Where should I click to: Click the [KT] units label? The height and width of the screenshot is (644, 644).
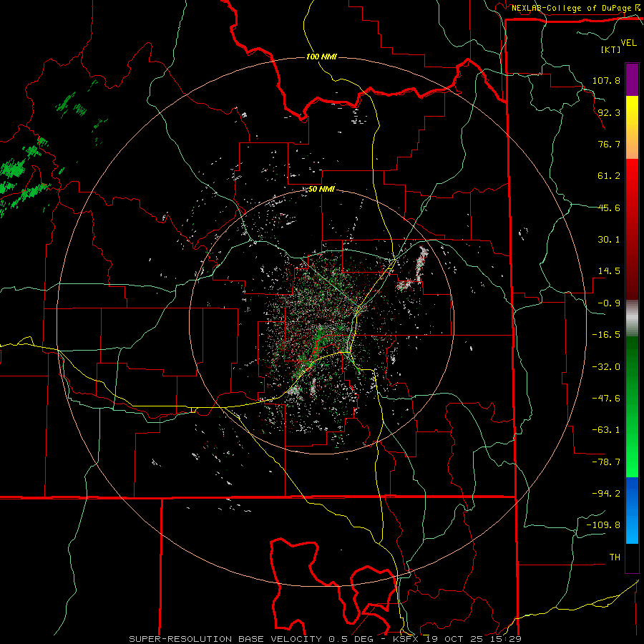pos(611,49)
